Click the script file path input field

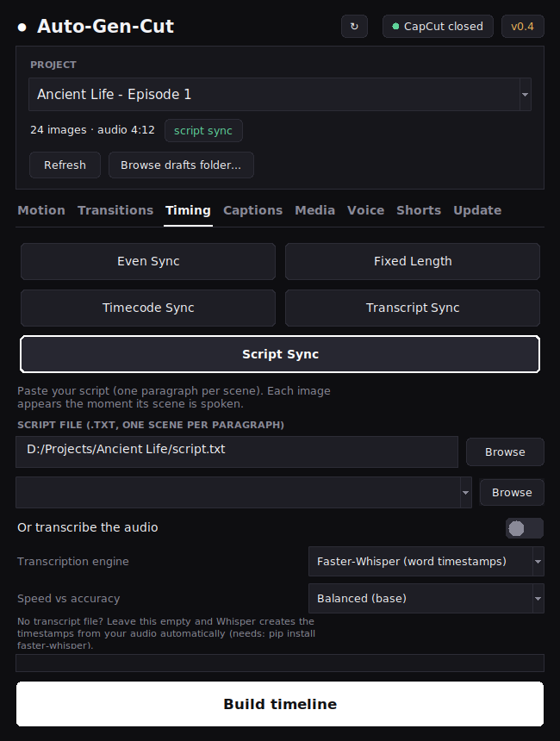237,451
